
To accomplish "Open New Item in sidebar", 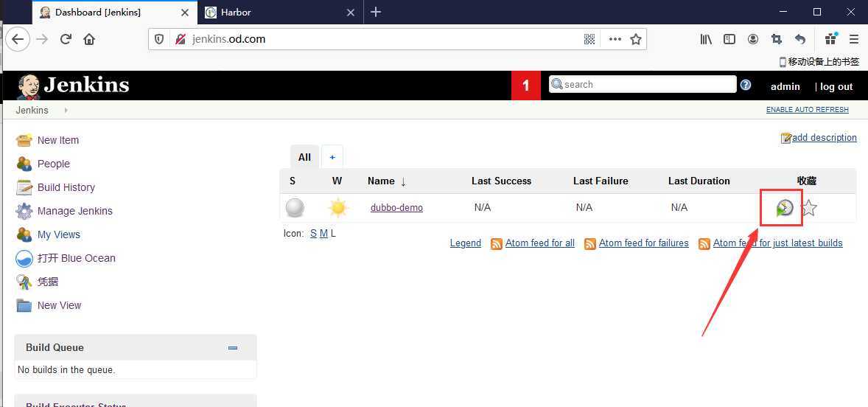I will coord(58,140).
